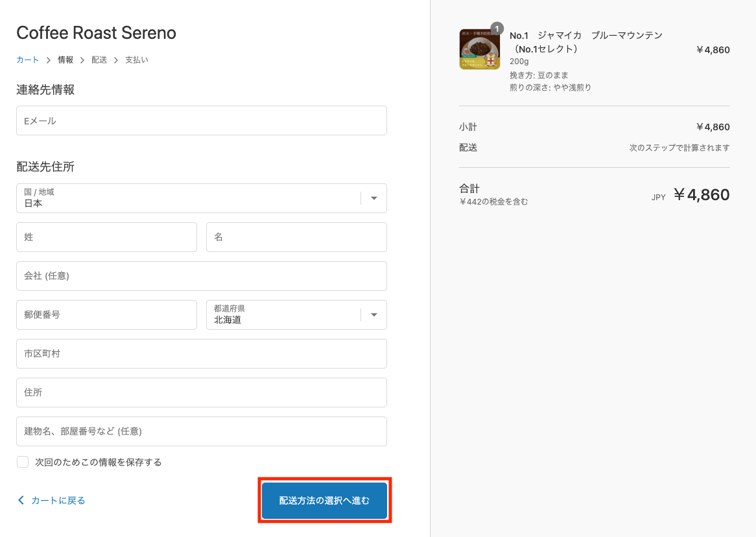Return to cart via カートに戻る link

[58, 500]
